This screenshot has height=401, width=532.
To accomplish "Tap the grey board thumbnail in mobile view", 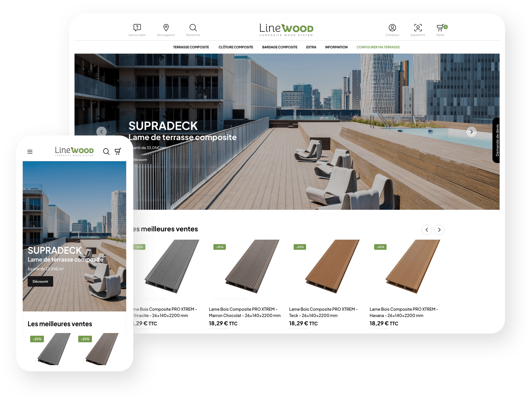I will pos(54,349).
